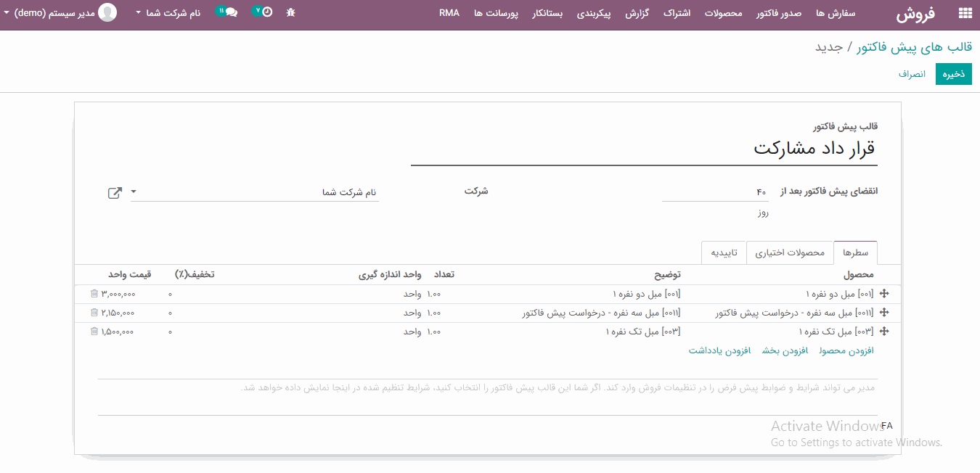The image size is (980, 473).
Task: Switch to the محصولات اختیاری tab
Action: (x=790, y=252)
